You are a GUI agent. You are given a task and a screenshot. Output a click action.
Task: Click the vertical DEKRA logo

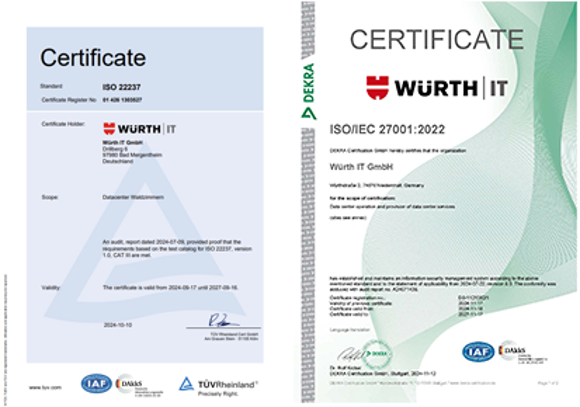tap(308, 91)
